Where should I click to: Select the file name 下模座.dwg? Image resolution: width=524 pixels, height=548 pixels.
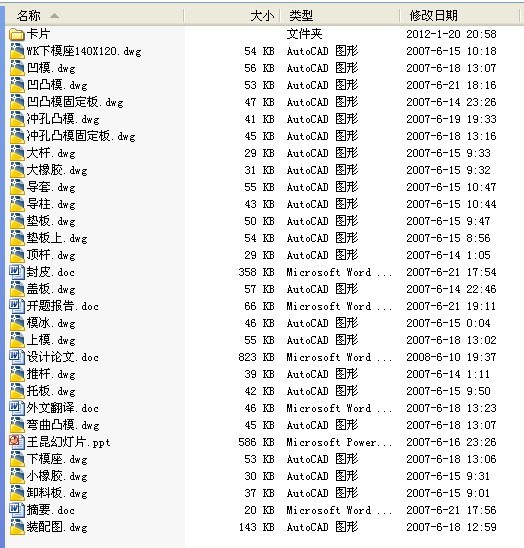coord(57,459)
